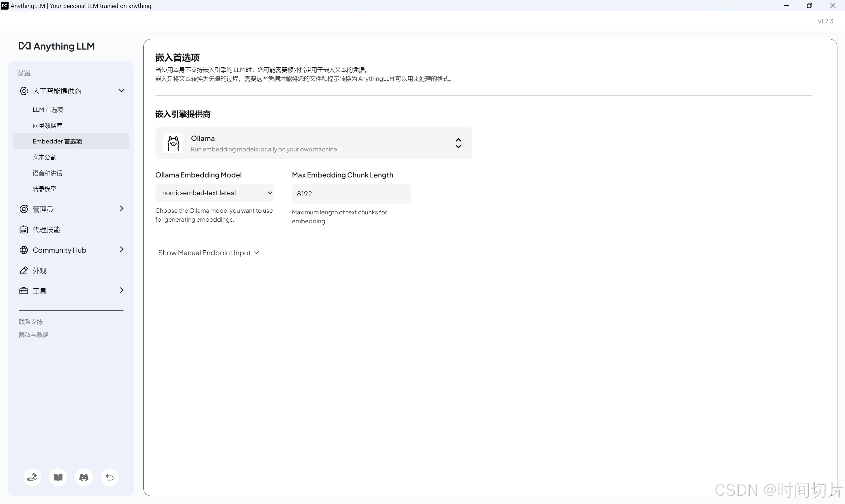
Task: Click the 代理技能 robot icon
Action: tap(23, 230)
